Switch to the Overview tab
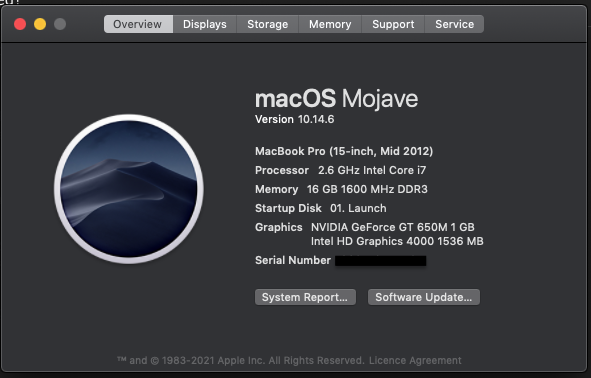Image resolution: width=591 pixels, height=378 pixels. point(138,24)
